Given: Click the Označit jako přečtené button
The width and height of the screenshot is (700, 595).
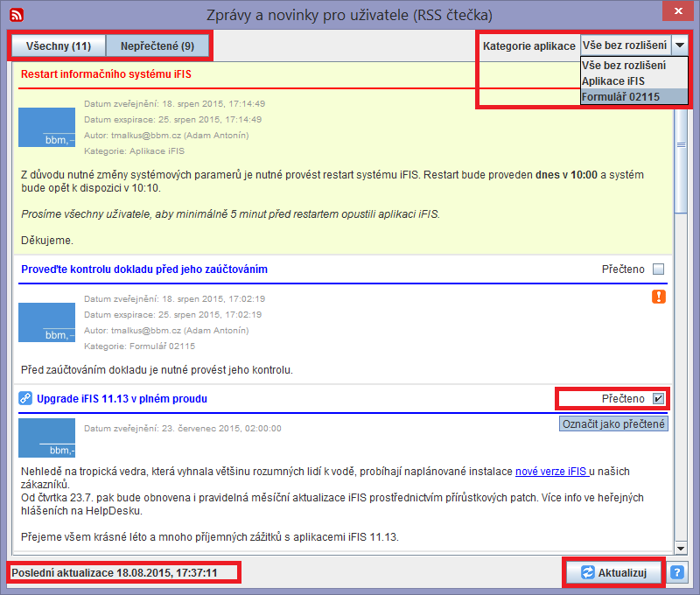Looking at the screenshot, I should click(x=613, y=423).
